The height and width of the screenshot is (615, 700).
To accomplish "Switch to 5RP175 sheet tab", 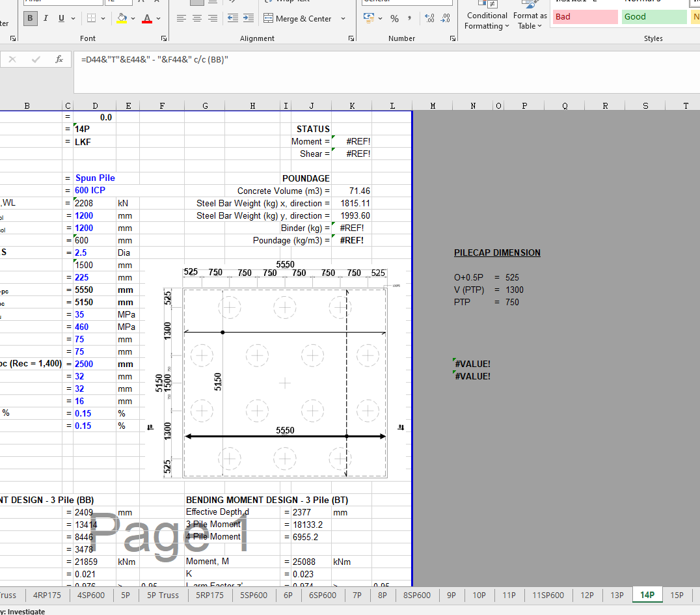I will 209,595.
